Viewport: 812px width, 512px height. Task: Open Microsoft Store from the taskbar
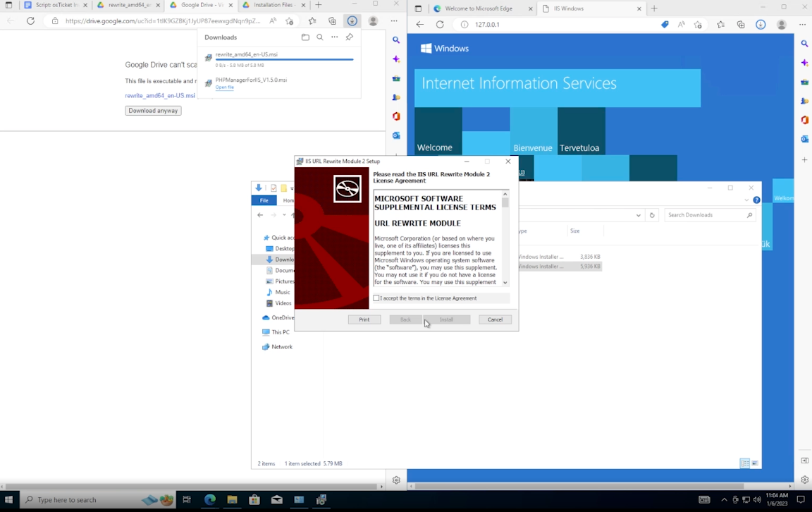pyautogui.click(x=254, y=499)
